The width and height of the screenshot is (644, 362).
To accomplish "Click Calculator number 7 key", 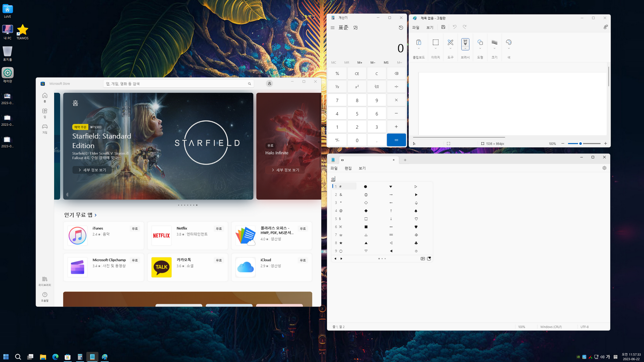I will coord(337,100).
